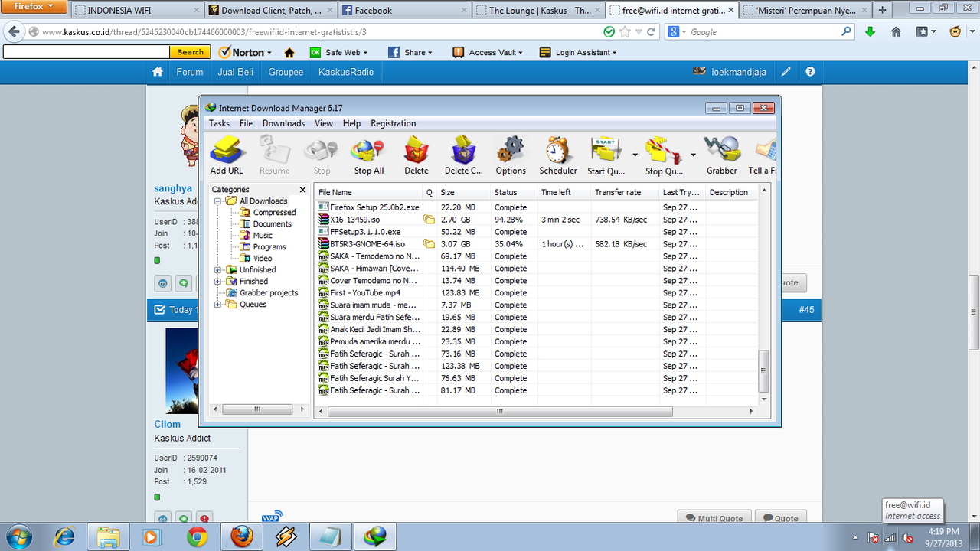
Task: Expand the All Downloads tree node
Action: (218, 201)
